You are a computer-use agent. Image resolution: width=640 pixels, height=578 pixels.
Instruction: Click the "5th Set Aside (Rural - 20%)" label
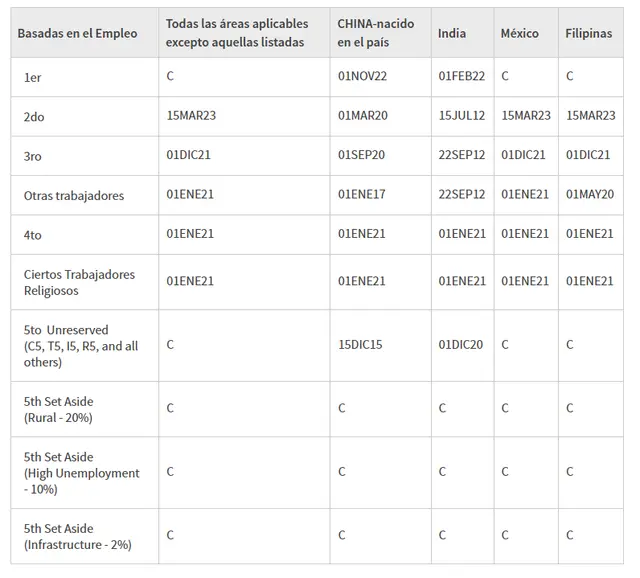click(58, 409)
